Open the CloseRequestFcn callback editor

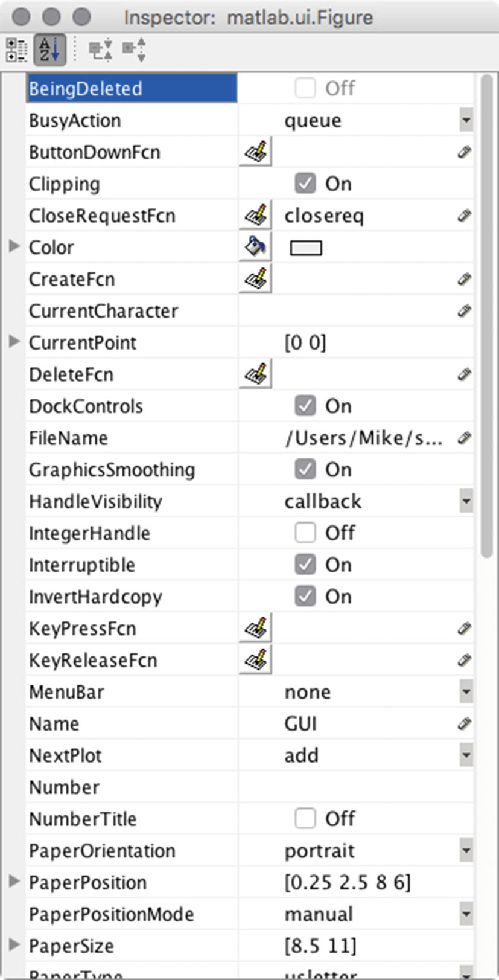(254, 216)
